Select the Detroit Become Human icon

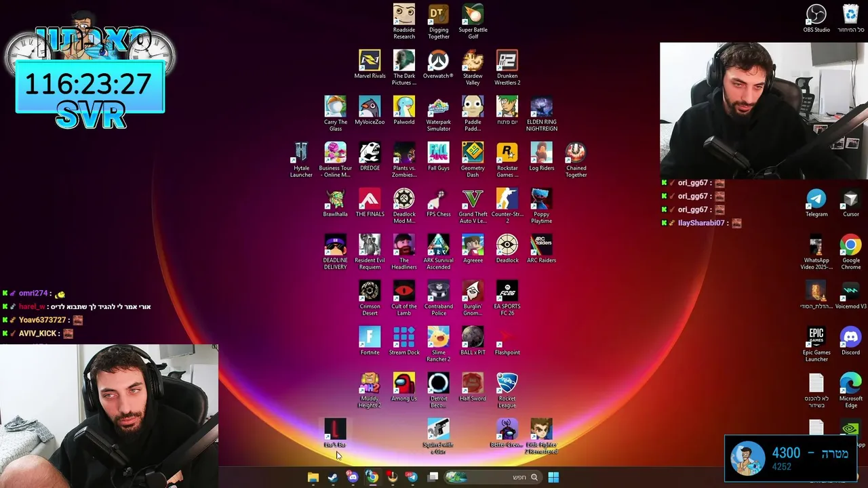pos(439,390)
